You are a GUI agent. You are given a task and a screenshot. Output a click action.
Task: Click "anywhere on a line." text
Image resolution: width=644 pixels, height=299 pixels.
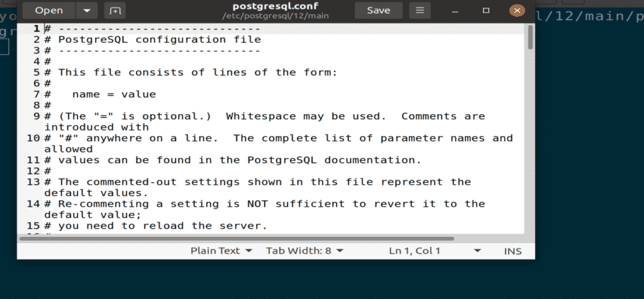(x=152, y=138)
